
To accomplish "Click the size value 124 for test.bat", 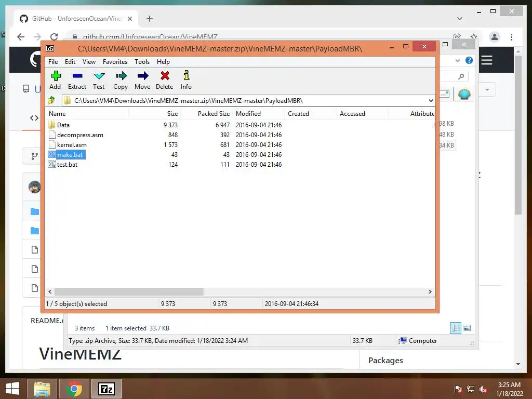I will tap(173, 165).
